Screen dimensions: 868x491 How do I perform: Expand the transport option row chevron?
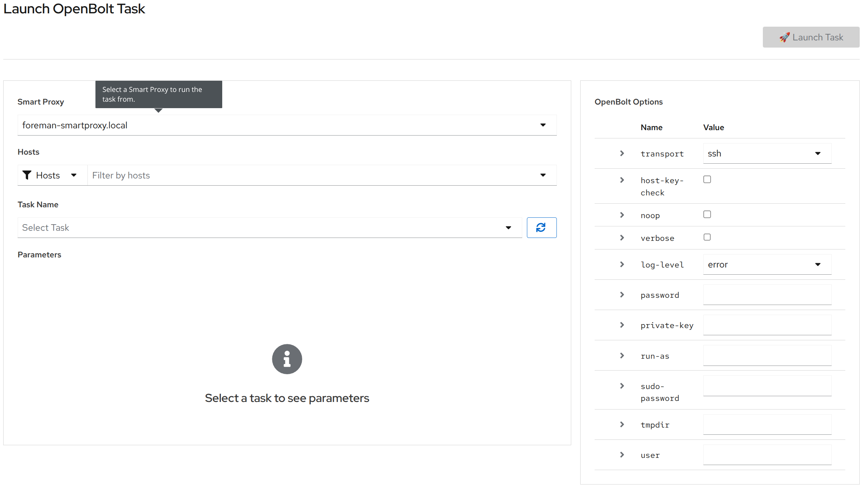[x=622, y=154]
